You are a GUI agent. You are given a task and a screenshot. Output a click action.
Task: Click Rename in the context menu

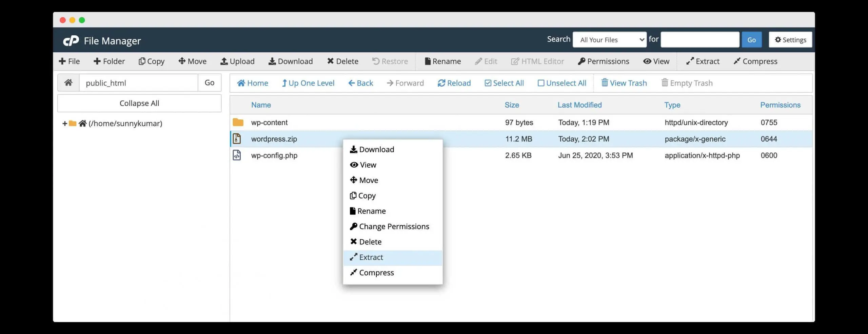point(371,211)
